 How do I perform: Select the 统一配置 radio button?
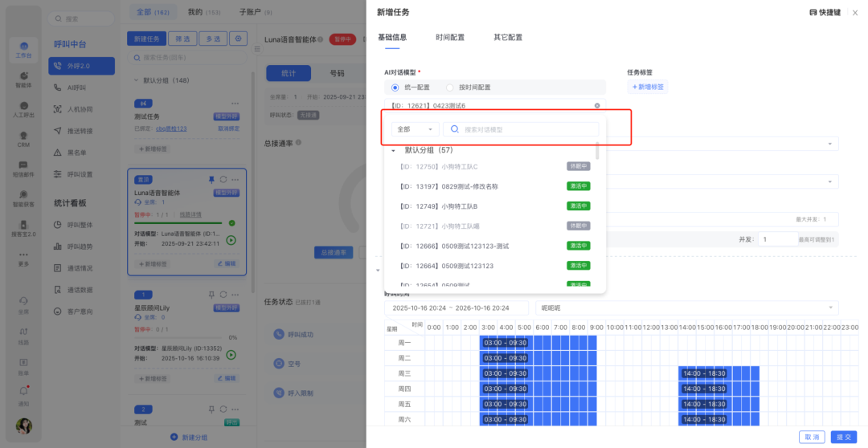click(x=395, y=88)
